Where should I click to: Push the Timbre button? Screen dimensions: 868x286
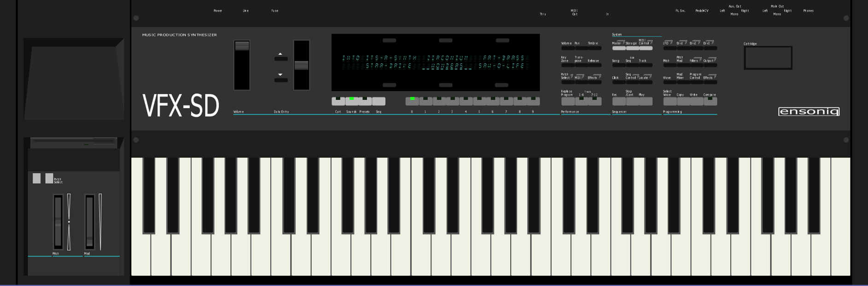[x=595, y=48]
